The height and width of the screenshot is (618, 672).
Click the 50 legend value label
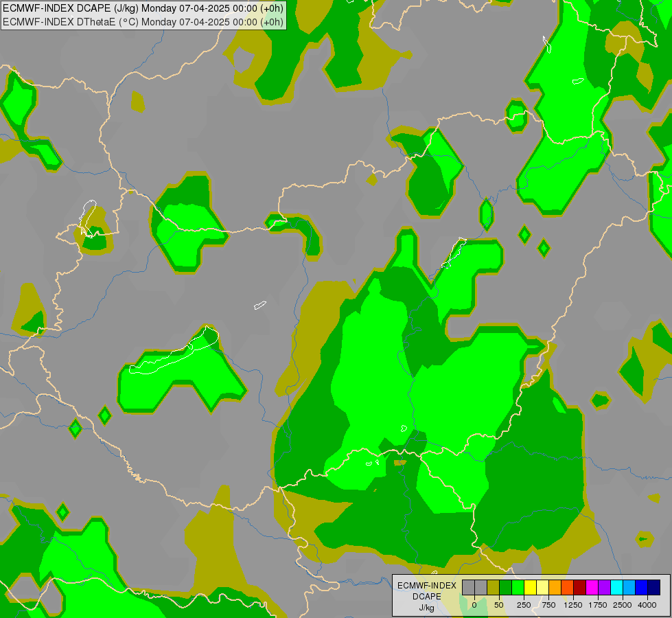point(499,605)
